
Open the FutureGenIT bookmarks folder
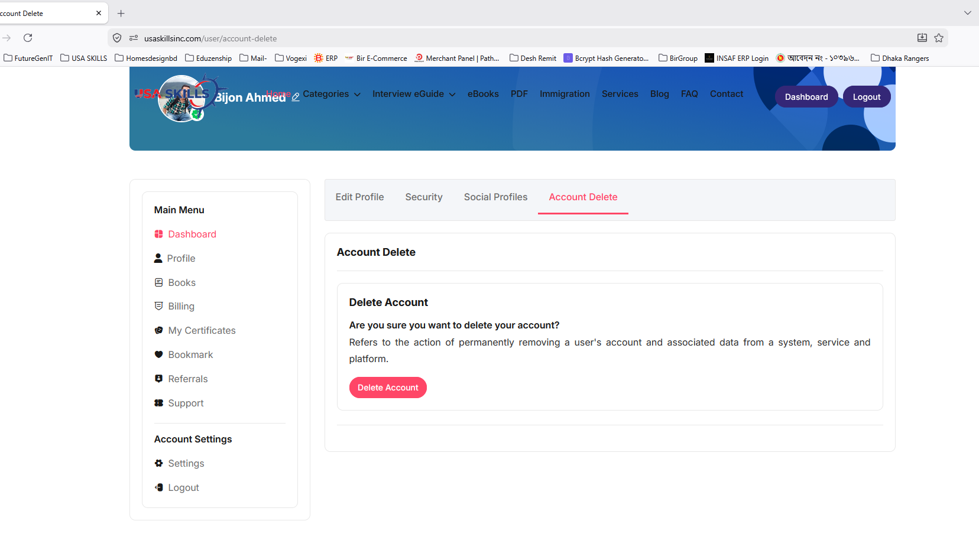coord(28,58)
